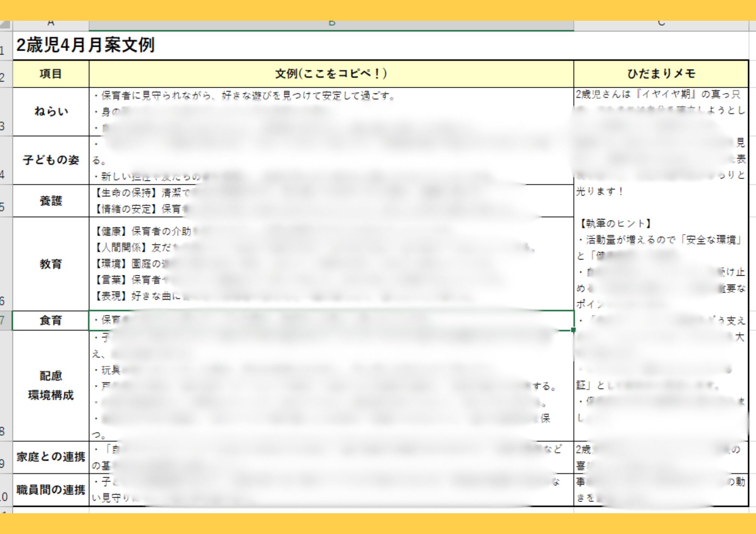Select the 職員間の連携 cell

coord(51,490)
